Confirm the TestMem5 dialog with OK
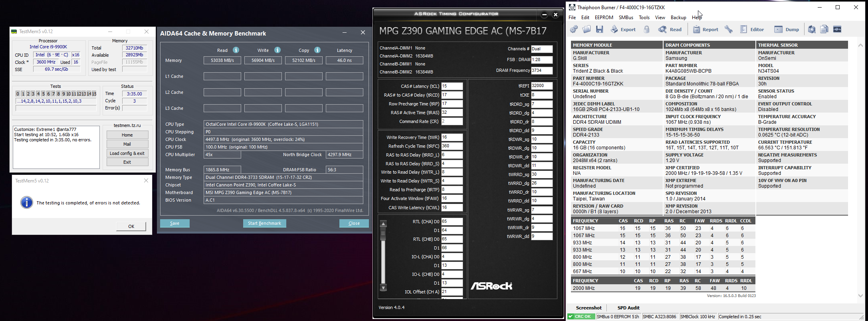Screen dimensions: 868x321 (x=131, y=226)
